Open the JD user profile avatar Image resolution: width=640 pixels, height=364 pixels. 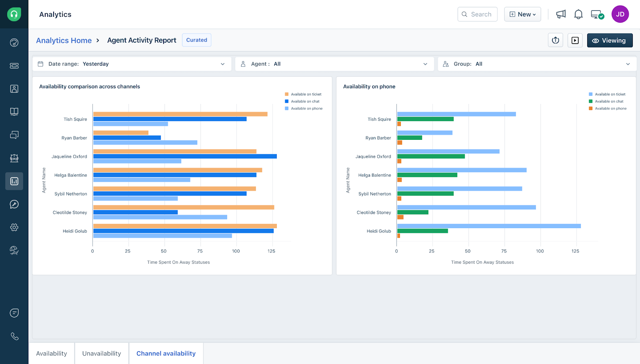pyautogui.click(x=620, y=14)
